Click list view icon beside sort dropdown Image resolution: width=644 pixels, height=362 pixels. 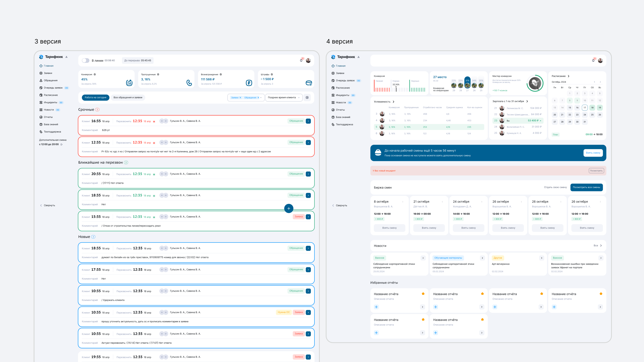pos(307,98)
